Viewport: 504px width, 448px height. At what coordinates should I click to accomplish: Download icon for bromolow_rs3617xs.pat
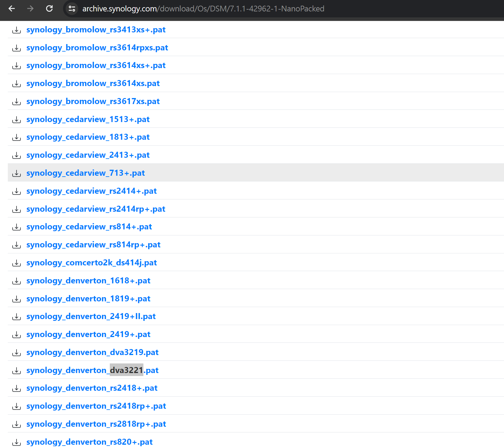(x=16, y=102)
